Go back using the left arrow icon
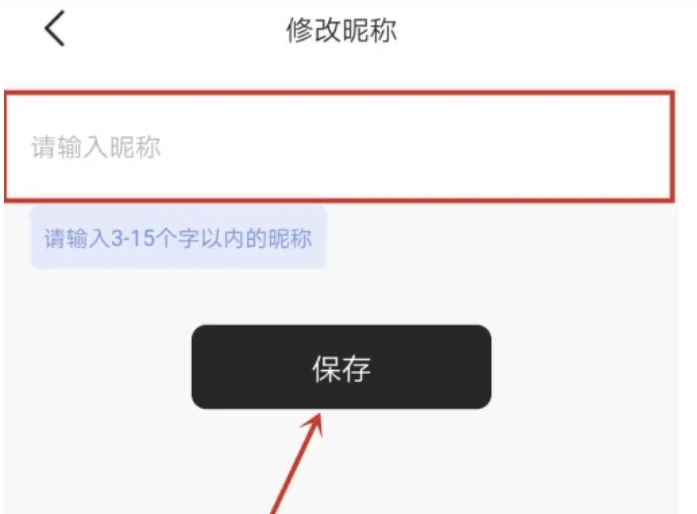 pos(55,28)
